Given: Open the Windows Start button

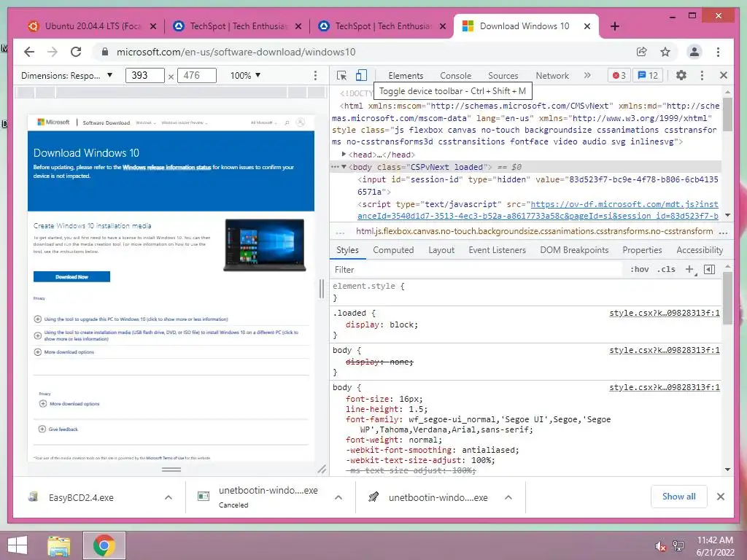Looking at the screenshot, I should 18,545.
